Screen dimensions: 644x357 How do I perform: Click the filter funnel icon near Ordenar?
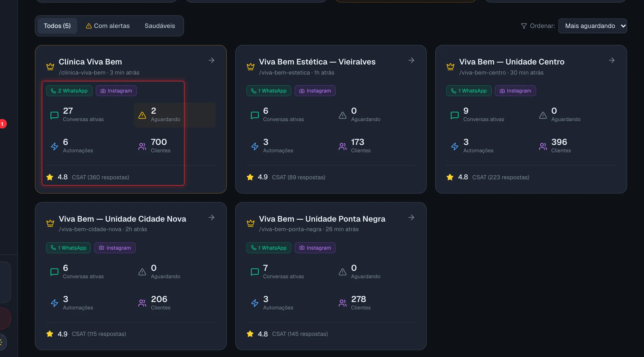[x=524, y=26]
